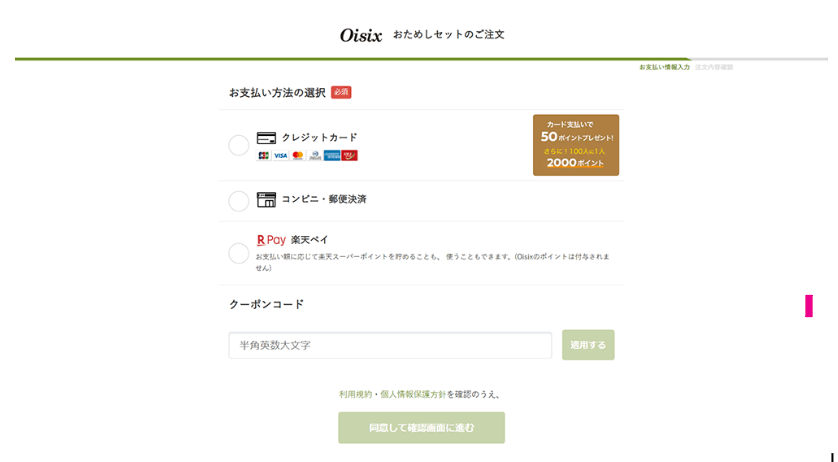The image size is (838, 462).
Task: Click the 50 point card payment promo banner
Action: pos(576,145)
